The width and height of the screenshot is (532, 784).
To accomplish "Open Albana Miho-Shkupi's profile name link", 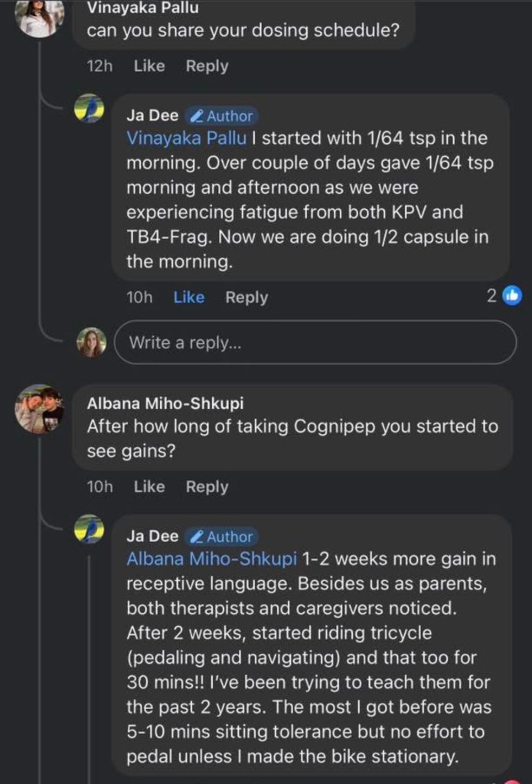I will pyautogui.click(x=165, y=403).
